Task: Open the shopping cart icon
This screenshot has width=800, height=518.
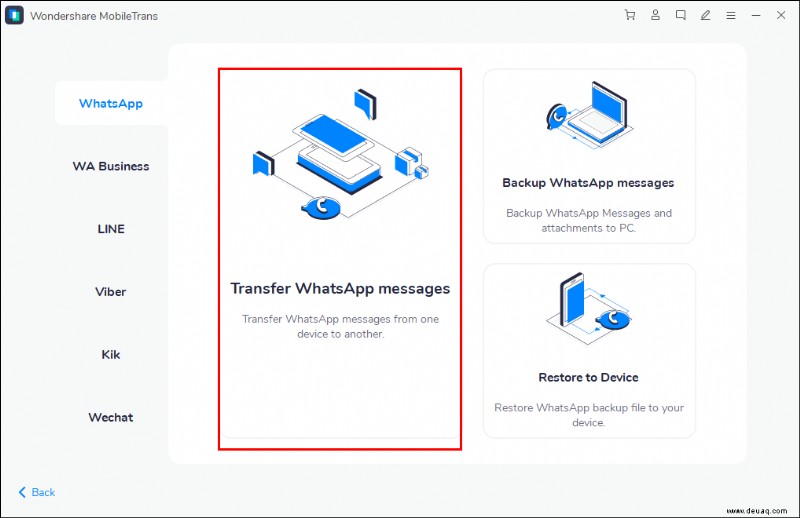Action: pyautogui.click(x=630, y=15)
